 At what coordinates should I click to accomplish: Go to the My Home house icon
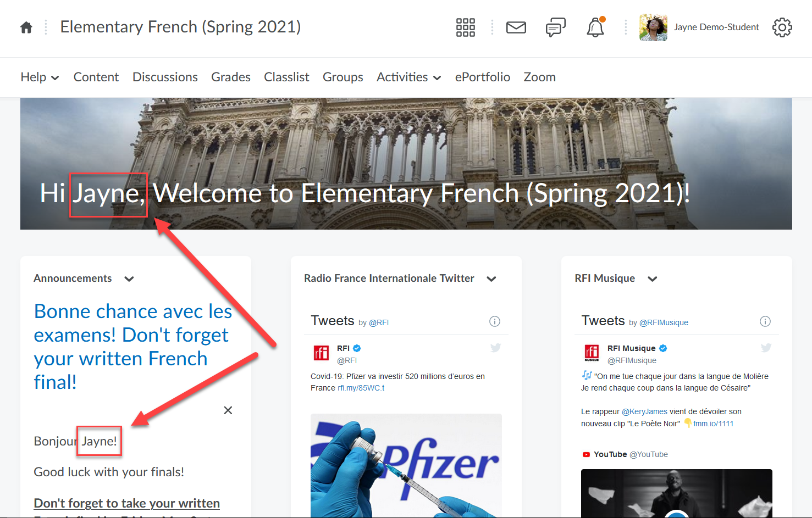tap(26, 27)
